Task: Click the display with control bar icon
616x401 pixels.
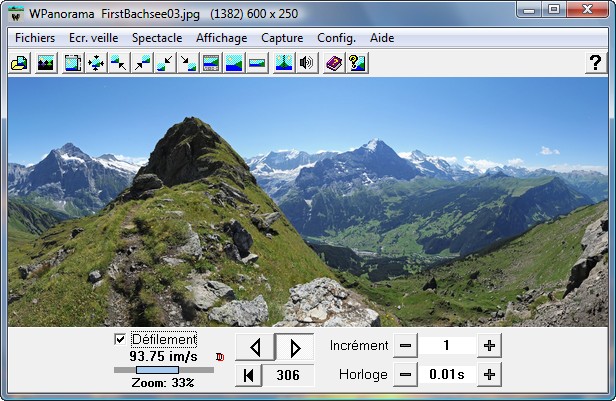Action: pyautogui.click(x=211, y=63)
